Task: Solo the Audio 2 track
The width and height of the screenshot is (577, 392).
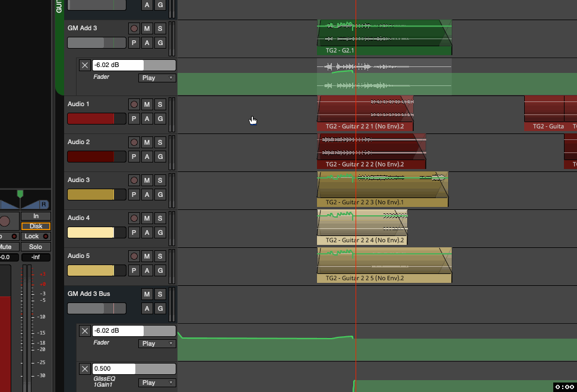Action: coord(160,142)
